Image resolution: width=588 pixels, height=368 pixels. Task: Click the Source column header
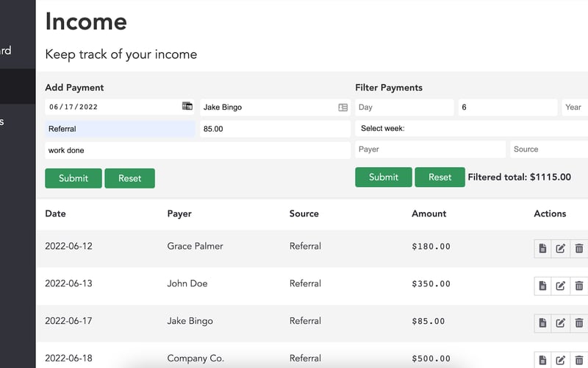[x=304, y=213]
